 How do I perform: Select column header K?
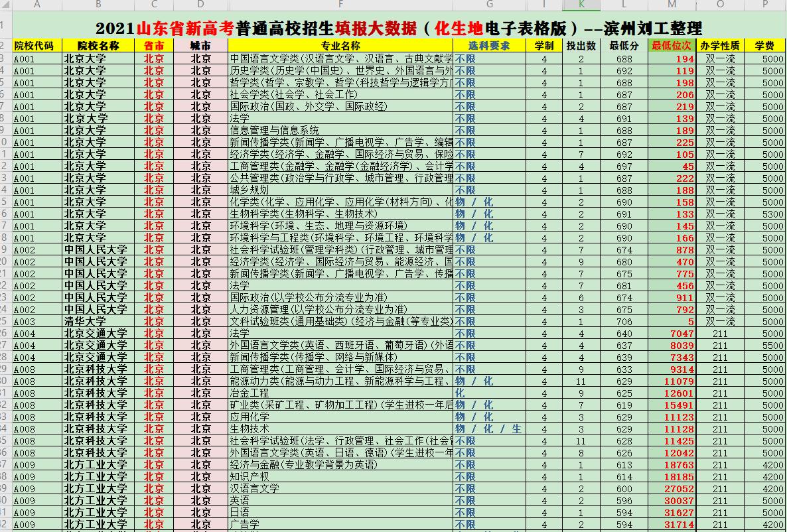click(x=581, y=5)
